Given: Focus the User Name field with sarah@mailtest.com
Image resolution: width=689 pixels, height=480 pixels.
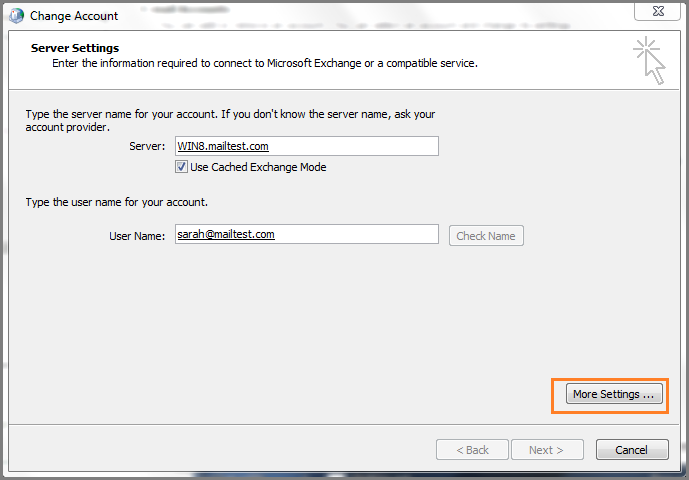Looking at the screenshot, I should [306, 234].
